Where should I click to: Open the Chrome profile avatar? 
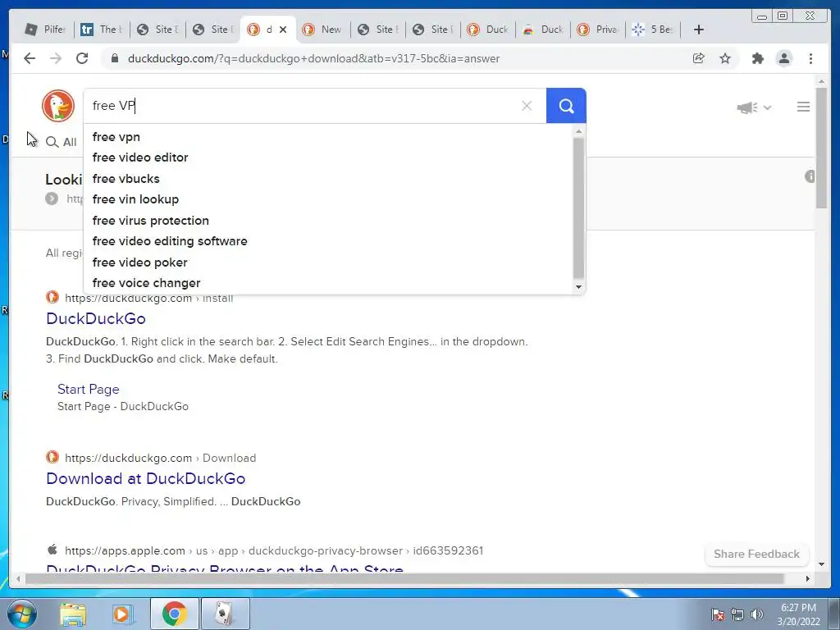(x=784, y=58)
